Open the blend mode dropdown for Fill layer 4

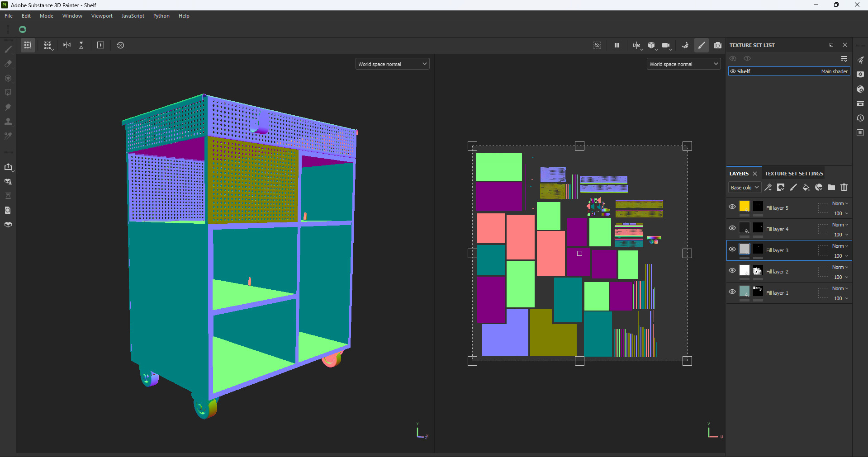[x=840, y=225]
